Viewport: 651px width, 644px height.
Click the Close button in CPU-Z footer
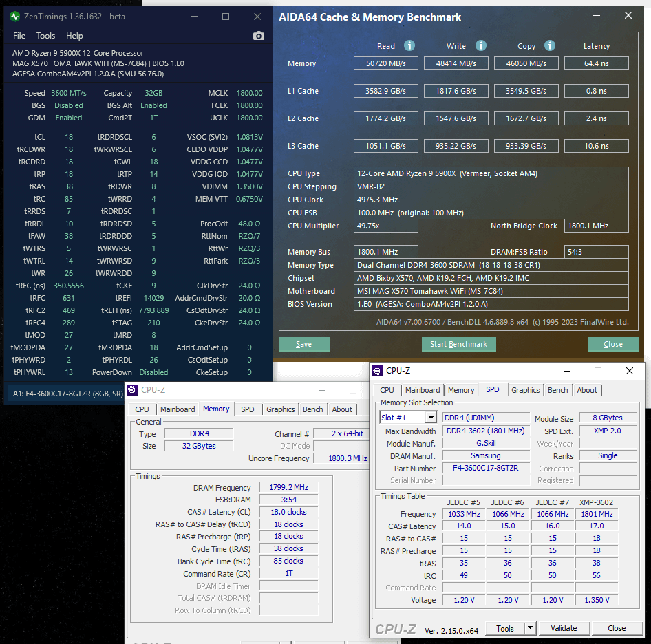tap(617, 628)
